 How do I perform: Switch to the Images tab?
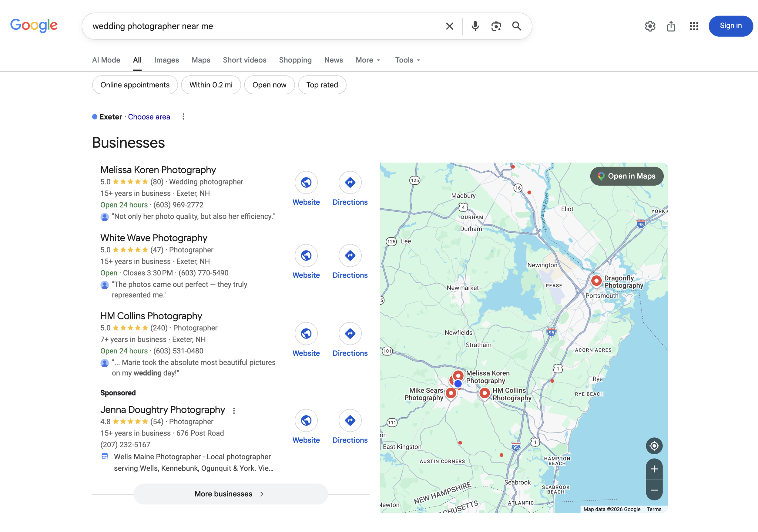pos(166,60)
